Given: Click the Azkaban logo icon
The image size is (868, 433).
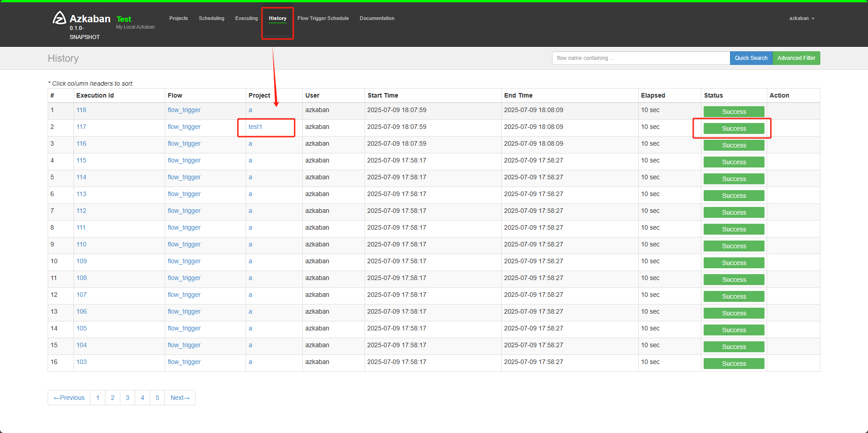Looking at the screenshot, I should click(59, 18).
